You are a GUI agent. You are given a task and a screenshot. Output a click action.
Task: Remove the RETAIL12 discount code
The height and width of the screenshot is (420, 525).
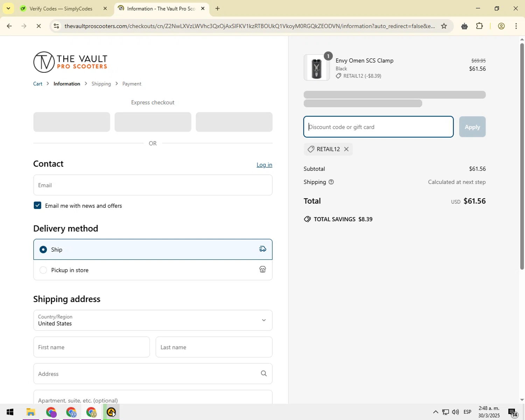point(346,149)
